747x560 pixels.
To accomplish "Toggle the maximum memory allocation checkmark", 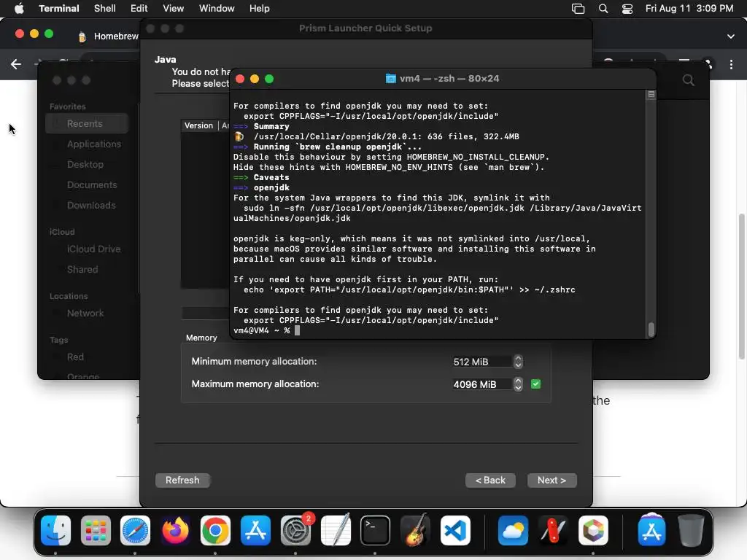I will 535,384.
